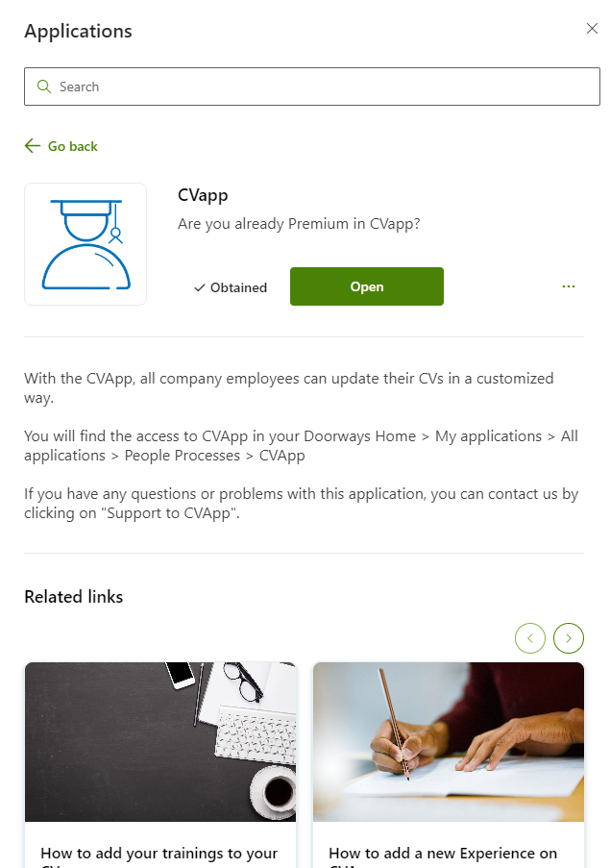Click the CVapp title heading
This screenshot has height=868, width=610.
tap(203, 195)
